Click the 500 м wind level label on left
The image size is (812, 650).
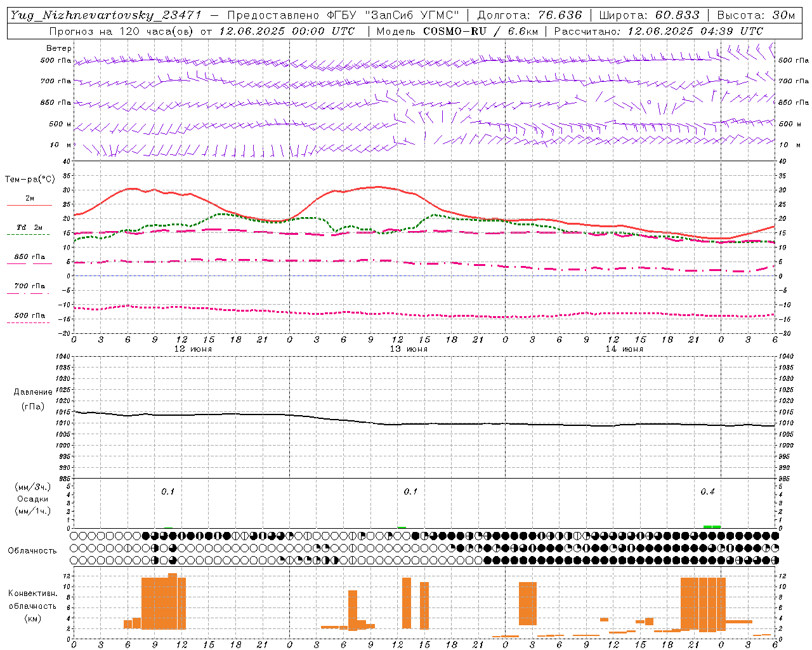pos(60,124)
